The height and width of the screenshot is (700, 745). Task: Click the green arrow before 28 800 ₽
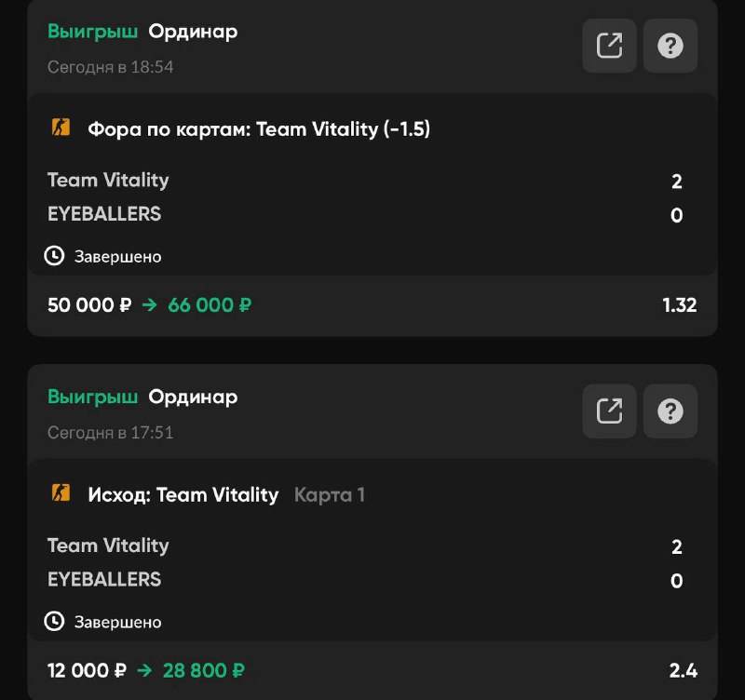point(144,670)
